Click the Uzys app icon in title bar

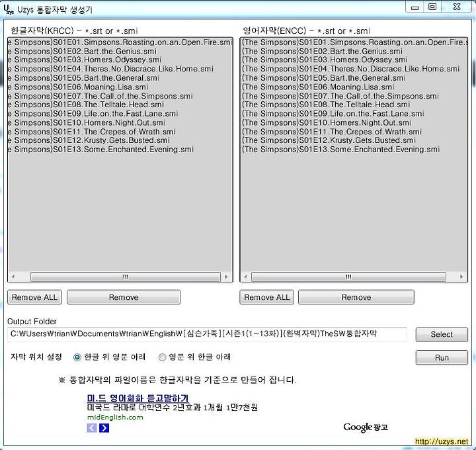[9, 9]
